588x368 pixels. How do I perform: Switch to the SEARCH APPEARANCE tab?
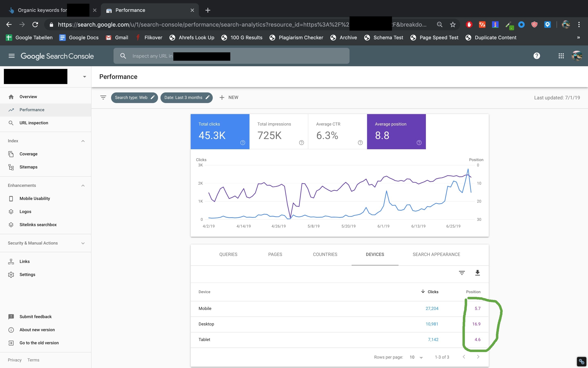pos(436,254)
